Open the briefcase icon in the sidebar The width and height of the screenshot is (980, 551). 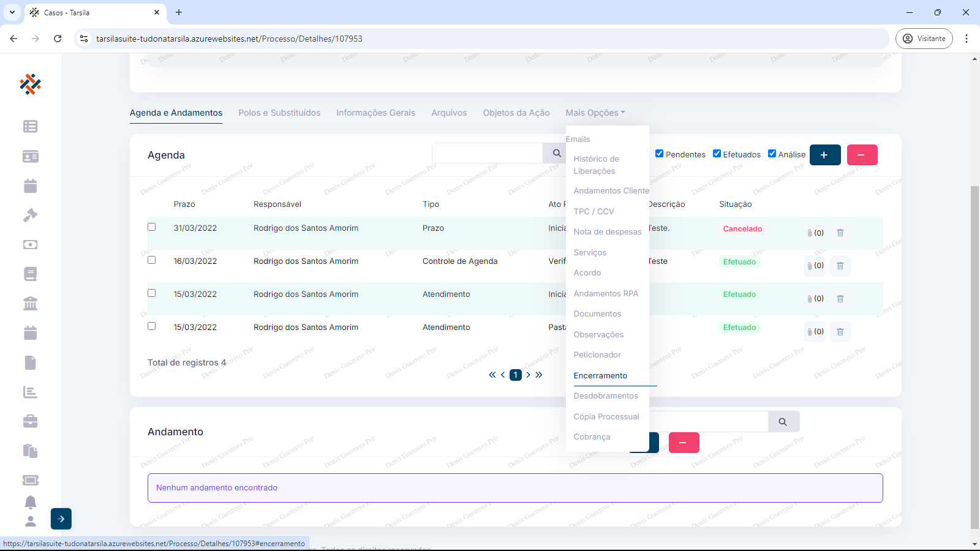pos(30,421)
